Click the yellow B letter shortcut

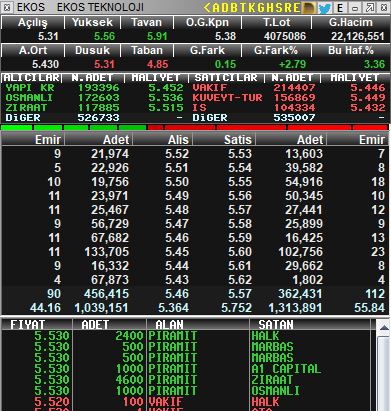coord(234,7)
